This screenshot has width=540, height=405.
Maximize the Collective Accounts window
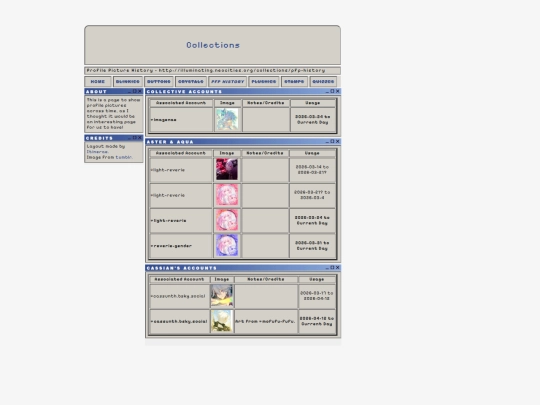332,91
